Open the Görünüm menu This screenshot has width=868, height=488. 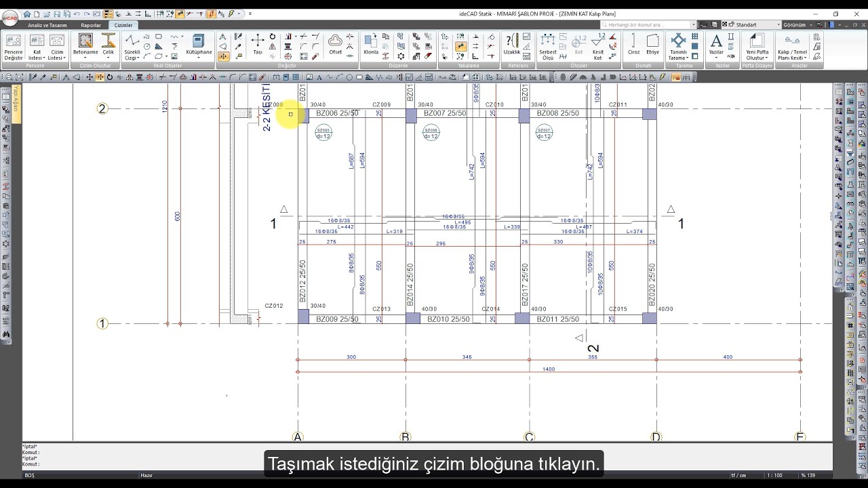click(797, 24)
